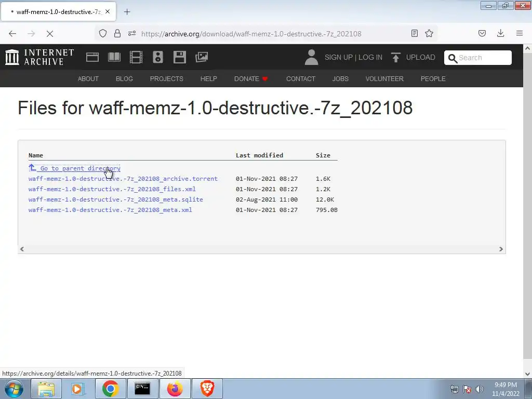Viewport: 532px width, 399px height.
Task: Bookmark this page with the star
Action: [x=429, y=33]
